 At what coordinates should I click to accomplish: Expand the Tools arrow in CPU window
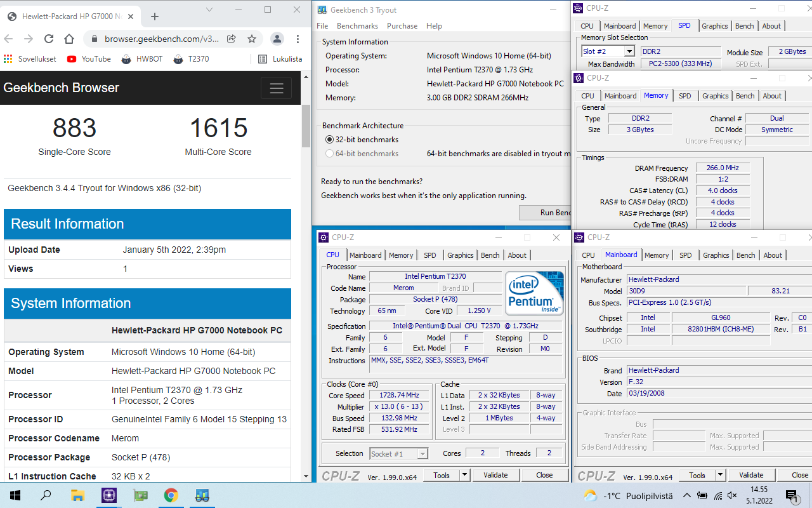464,475
